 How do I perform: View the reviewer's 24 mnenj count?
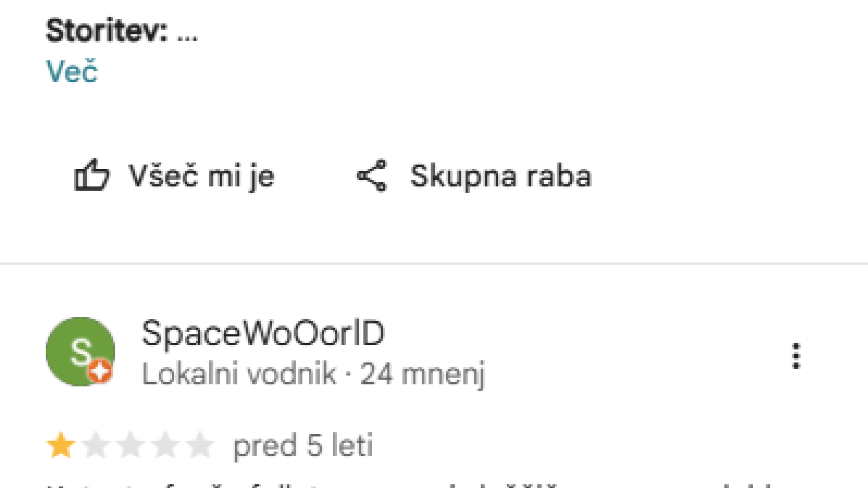pos(423,374)
